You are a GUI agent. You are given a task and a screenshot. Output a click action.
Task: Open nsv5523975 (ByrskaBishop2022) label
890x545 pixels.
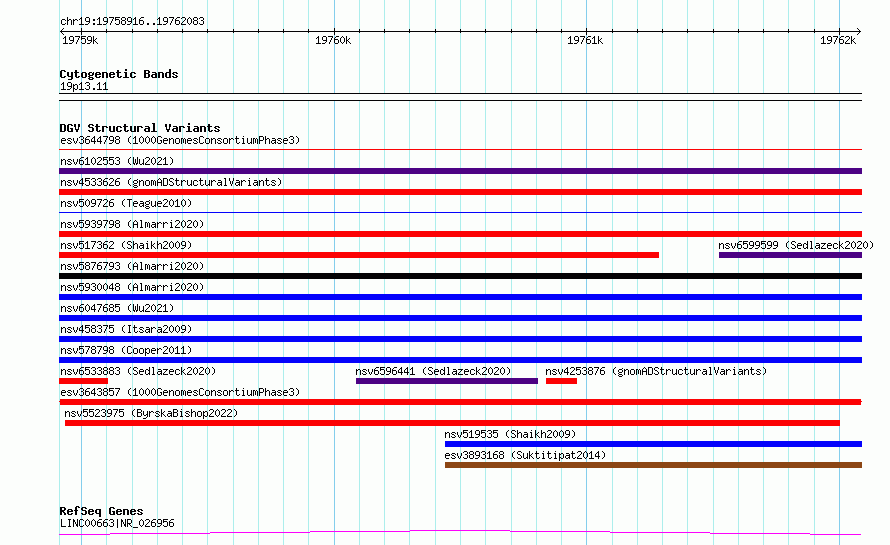tap(151, 413)
